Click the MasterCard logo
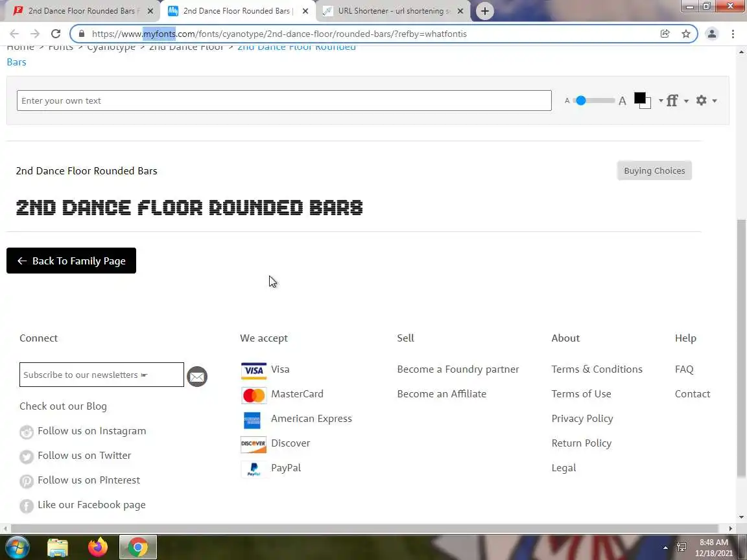Image resolution: width=747 pixels, height=560 pixels. point(254,395)
